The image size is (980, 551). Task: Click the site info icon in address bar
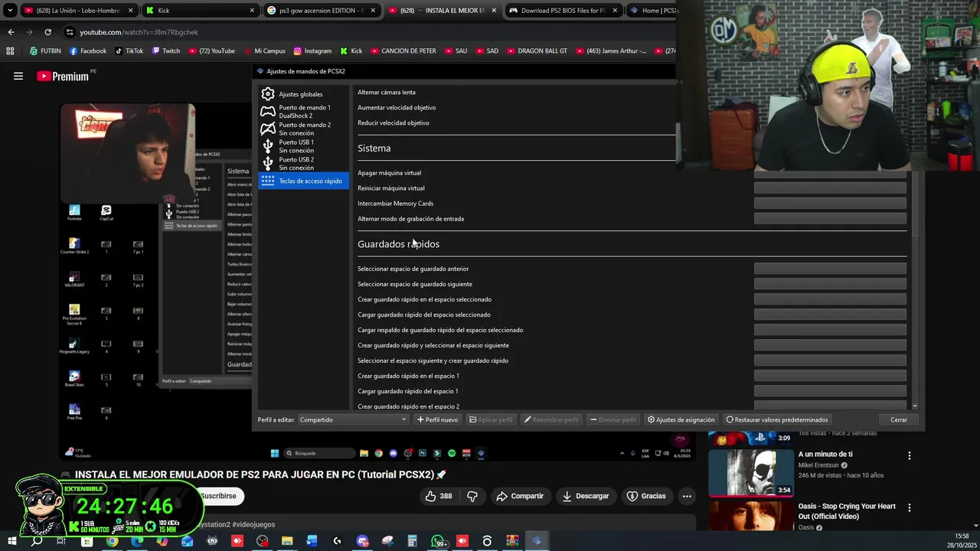(x=70, y=32)
